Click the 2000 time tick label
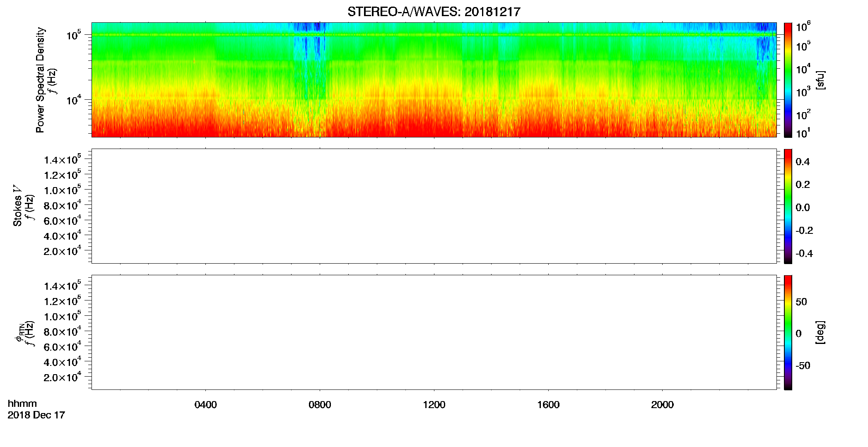The width and height of the screenshot is (868, 447). (x=662, y=405)
